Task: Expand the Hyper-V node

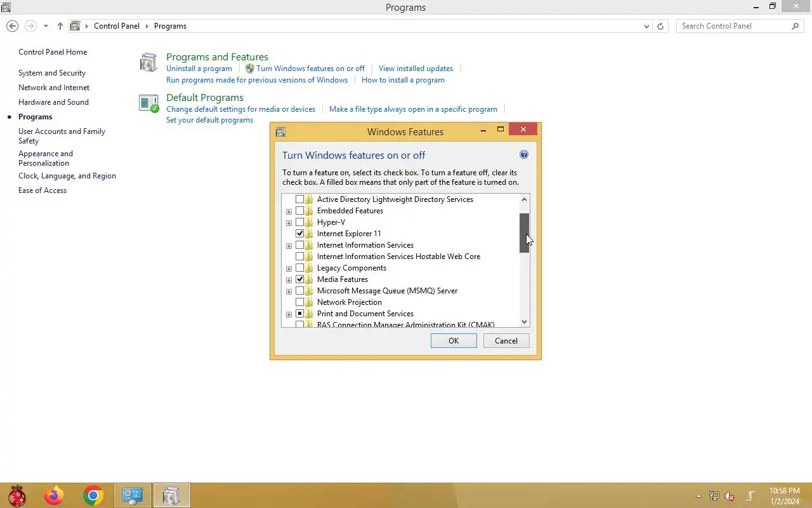Action: (x=289, y=223)
